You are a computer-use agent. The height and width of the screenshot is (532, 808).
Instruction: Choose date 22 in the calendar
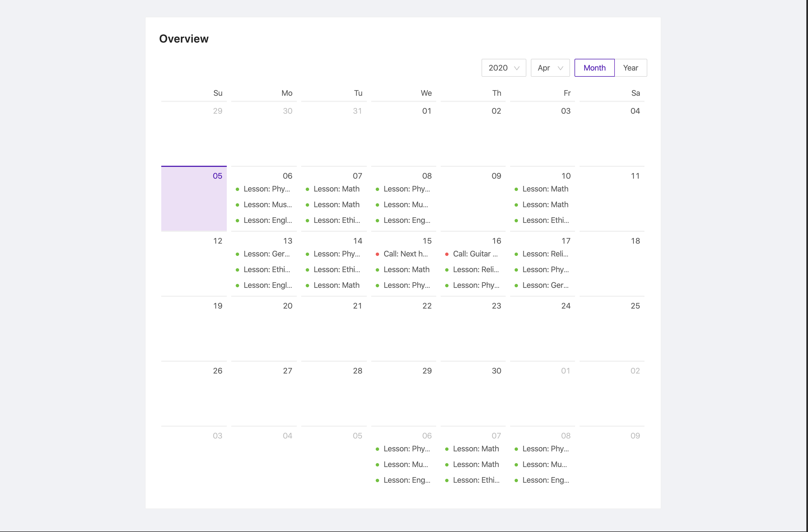coord(404,328)
